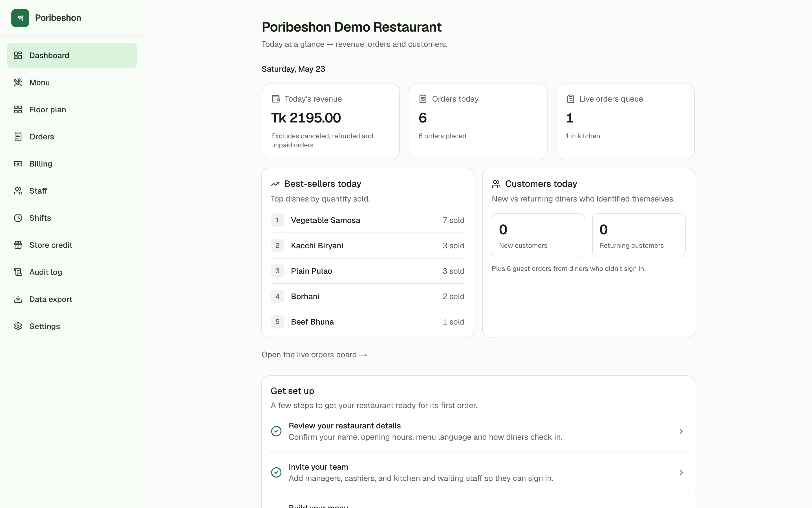
Task: Click the trending arrow icon beside Best-sellers today
Action: pos(275,184)
